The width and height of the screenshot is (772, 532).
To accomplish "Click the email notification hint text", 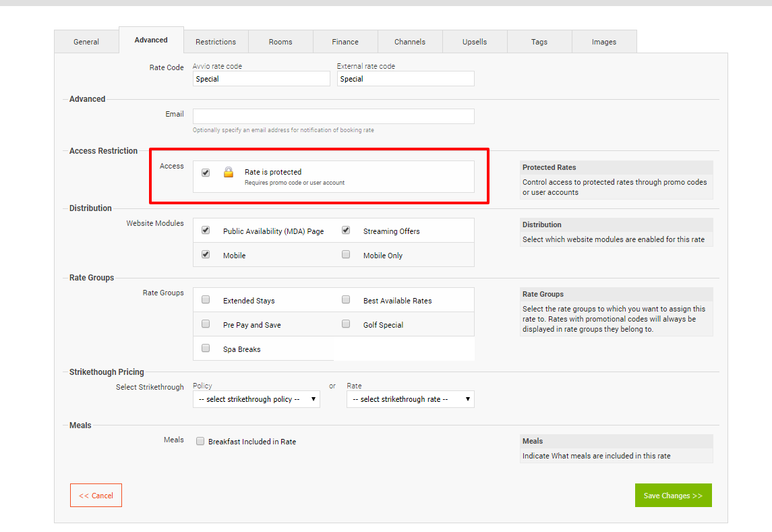I will click(283, 130).
